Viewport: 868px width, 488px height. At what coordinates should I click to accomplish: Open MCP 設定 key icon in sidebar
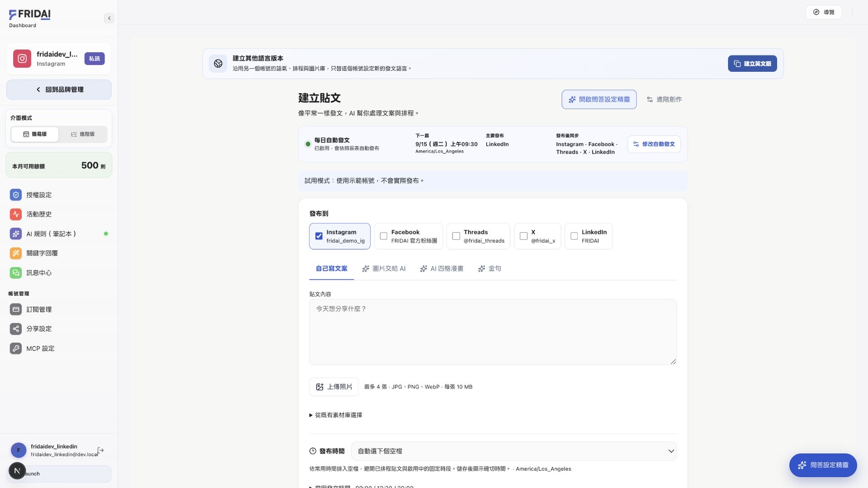pos(16,349)
